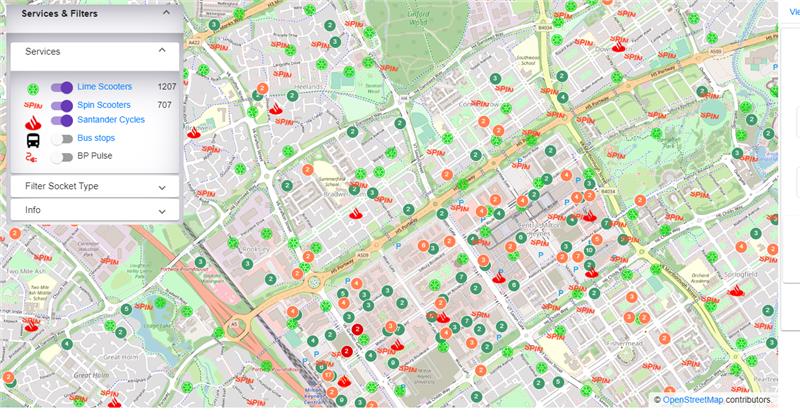Visit the OpenStreetMap attribution link
800x419 pixels.
(x=692, y=400)
